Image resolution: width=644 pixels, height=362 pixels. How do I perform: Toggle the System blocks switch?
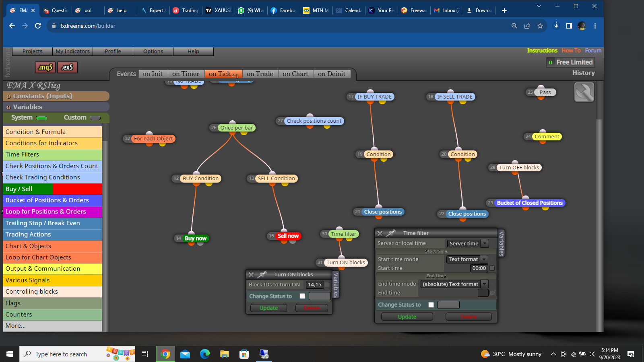click(41, 118)
